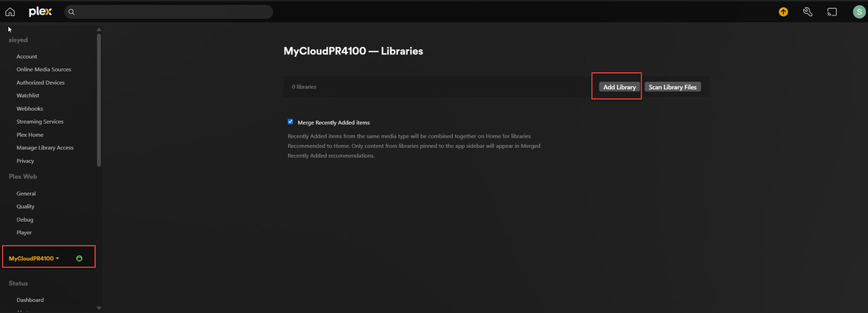
Task: Click 'MyCloudPR4100 — Libraries' heading
Action: (353, 51)
